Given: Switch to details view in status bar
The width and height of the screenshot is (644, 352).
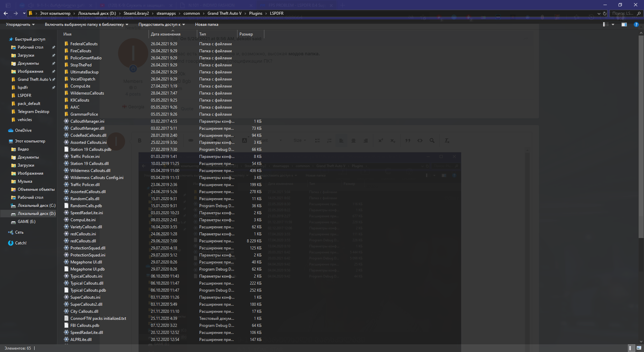Looking at the screenshot, I should coord(630,348).
